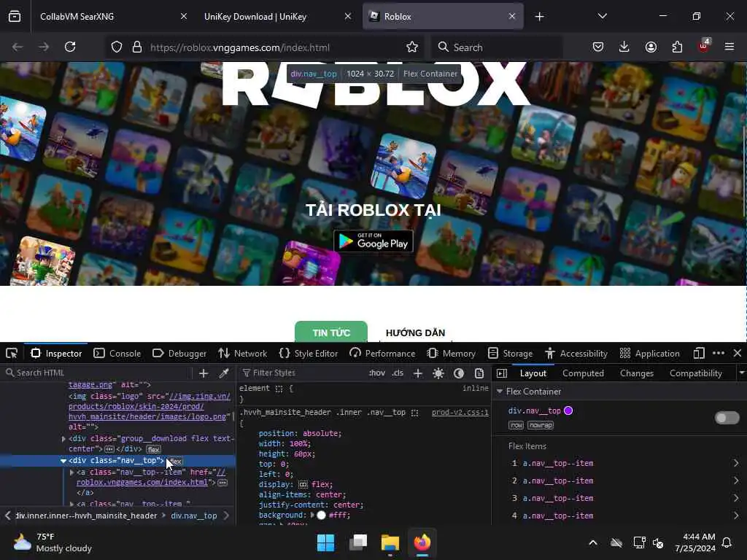
Task: Toggle the flexbox overlay switch
Action: pos(727,418)
